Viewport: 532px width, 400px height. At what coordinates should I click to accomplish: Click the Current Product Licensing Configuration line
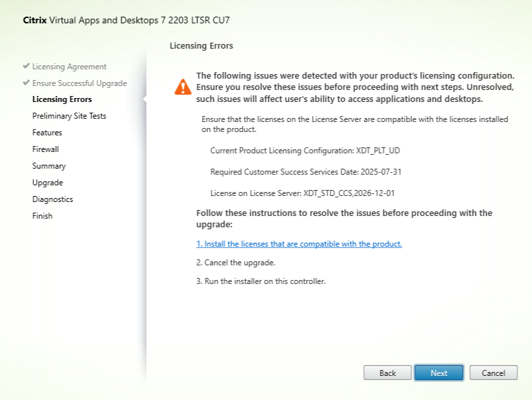(305, 151)
